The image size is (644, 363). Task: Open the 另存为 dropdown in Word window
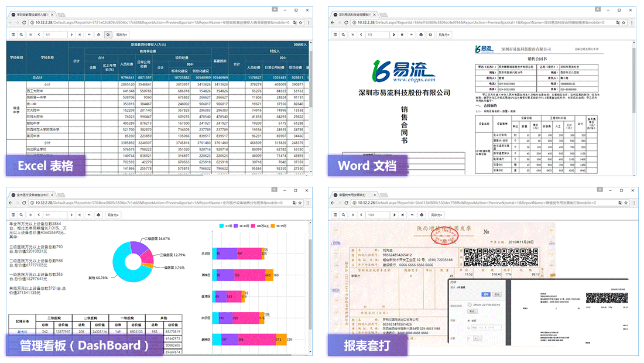coord(444,35)
